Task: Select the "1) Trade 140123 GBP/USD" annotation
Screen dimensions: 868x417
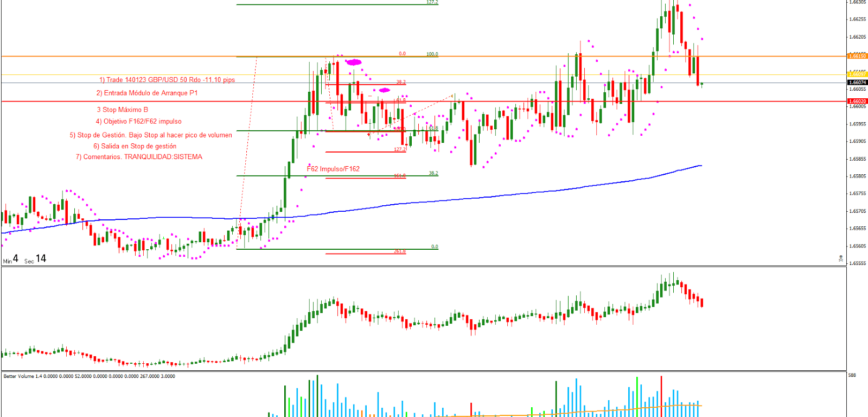Action: (x=167, y=80)
